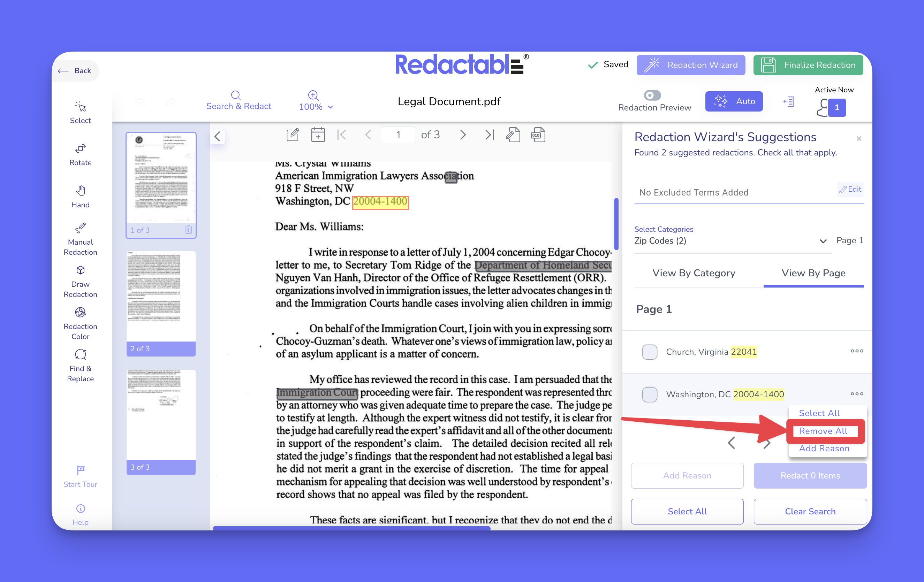This screenshot has height=582, width=924.
Task: Toggle the Redaction Preview switch
Action: [x=652, y=95]
